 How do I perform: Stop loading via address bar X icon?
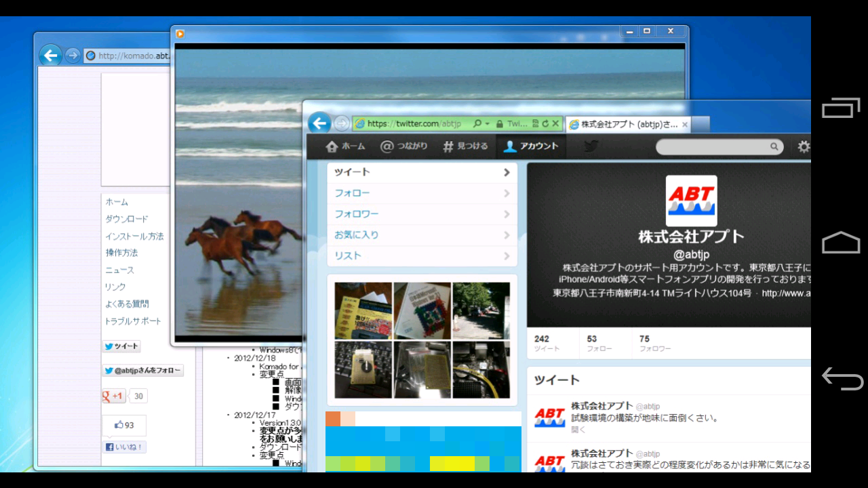(x=555, y=124)
